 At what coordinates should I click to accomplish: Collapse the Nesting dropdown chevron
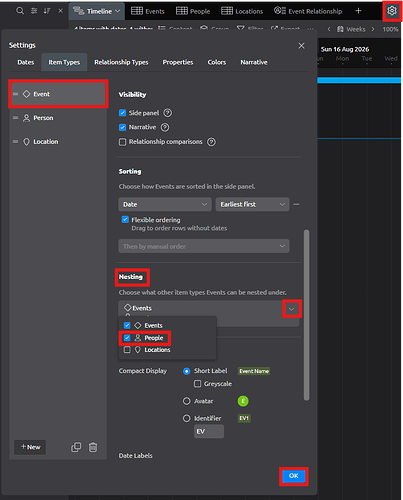(292, 309)
